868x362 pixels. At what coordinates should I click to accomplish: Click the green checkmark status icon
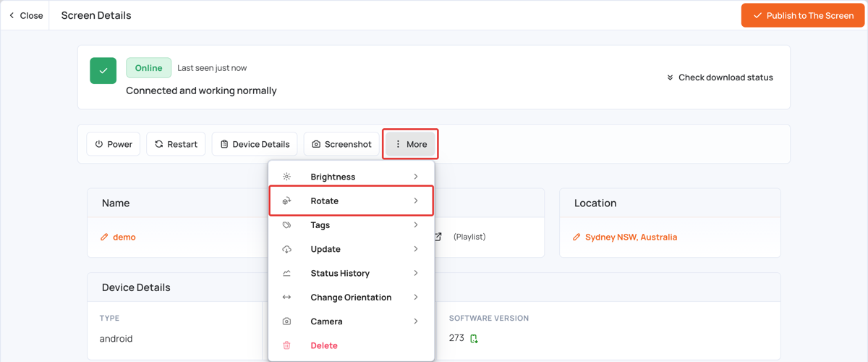point(103,71)
